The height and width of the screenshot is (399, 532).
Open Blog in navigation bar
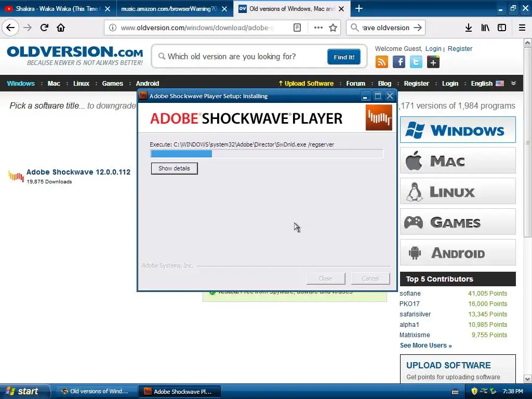[384, 83]
